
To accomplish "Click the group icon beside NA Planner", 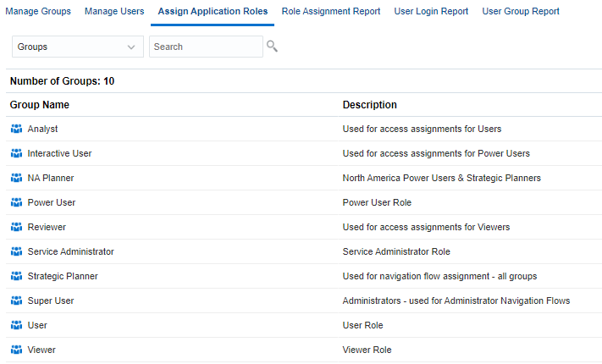I will (16, 178).
